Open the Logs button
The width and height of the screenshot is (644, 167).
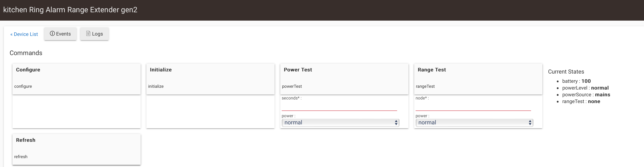click(x=94, y=34)
